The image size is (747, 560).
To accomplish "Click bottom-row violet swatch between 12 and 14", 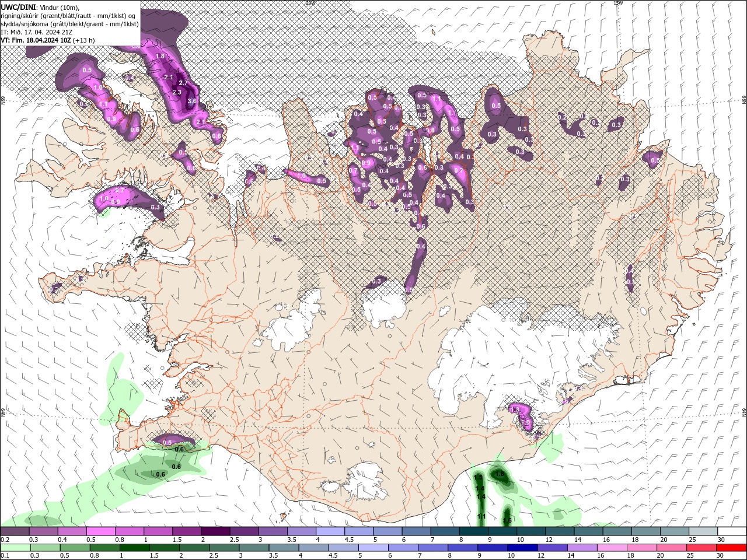I will pos(553,548).
